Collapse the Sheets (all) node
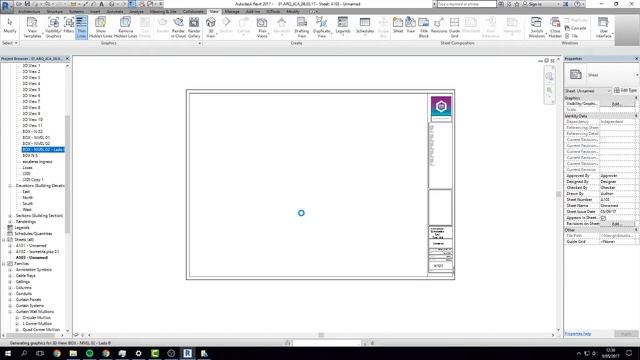 point(4,240)
